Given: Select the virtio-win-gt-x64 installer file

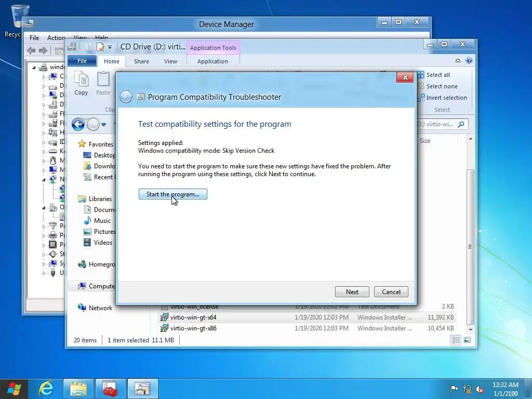Looking at the screenshot, I should pos(307,317).
